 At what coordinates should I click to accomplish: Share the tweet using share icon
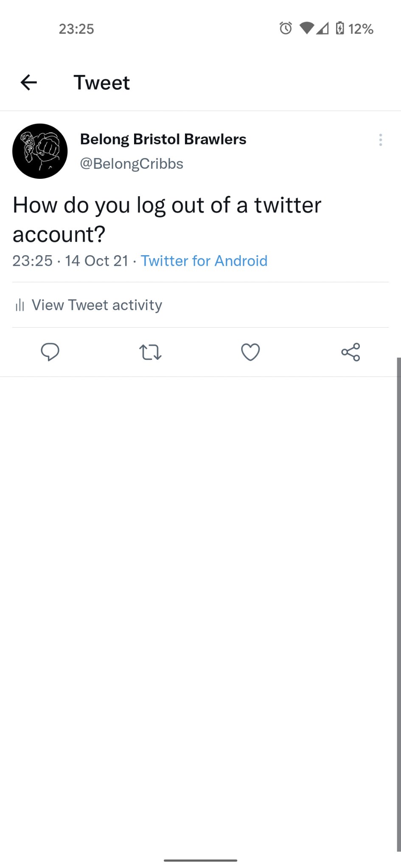(x=351, y=352)
